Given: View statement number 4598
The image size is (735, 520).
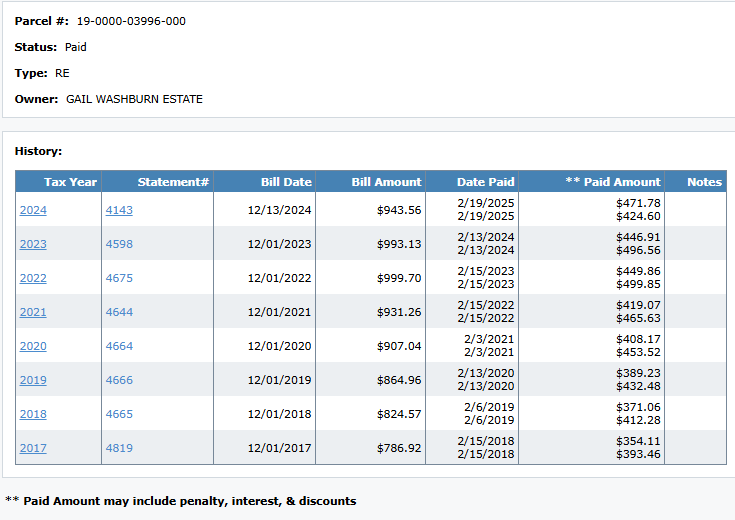Looking at the screenshot, I should [x=119, y=244].
